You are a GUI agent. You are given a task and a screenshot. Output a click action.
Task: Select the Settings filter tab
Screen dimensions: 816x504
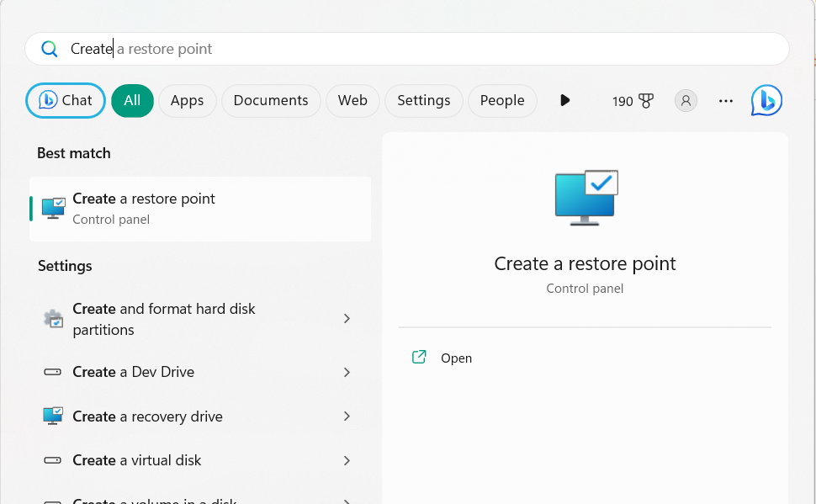pos(423,101)
